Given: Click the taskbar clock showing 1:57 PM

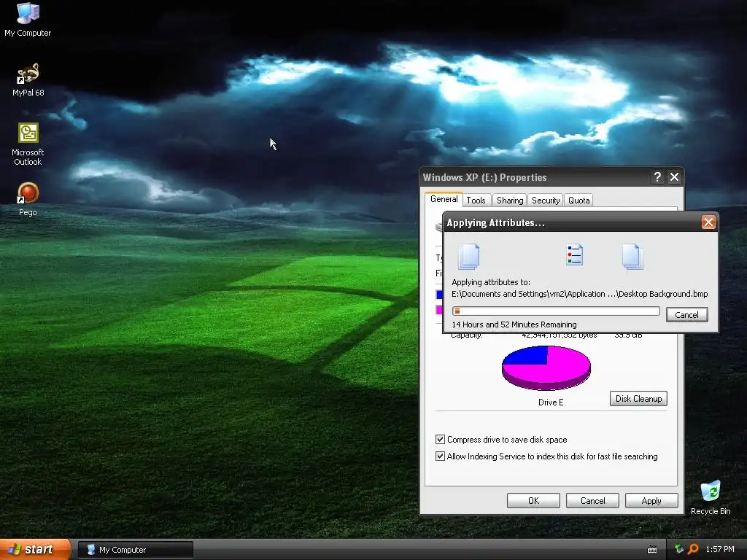Looking at the screenshot, I should 720,550.
